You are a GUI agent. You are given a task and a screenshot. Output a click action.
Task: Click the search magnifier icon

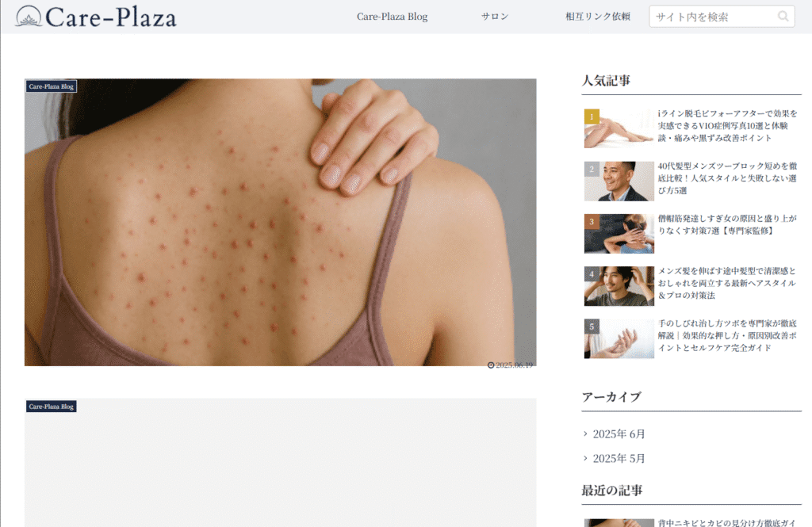783,17
